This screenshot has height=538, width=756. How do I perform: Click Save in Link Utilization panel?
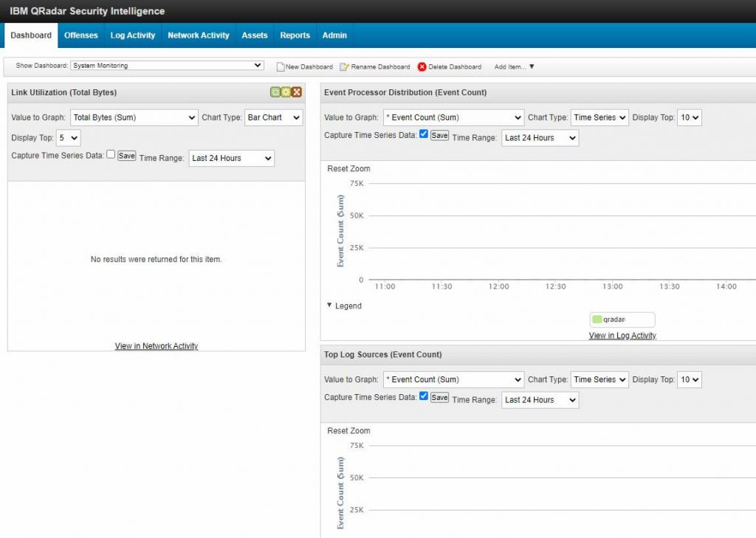126,156
